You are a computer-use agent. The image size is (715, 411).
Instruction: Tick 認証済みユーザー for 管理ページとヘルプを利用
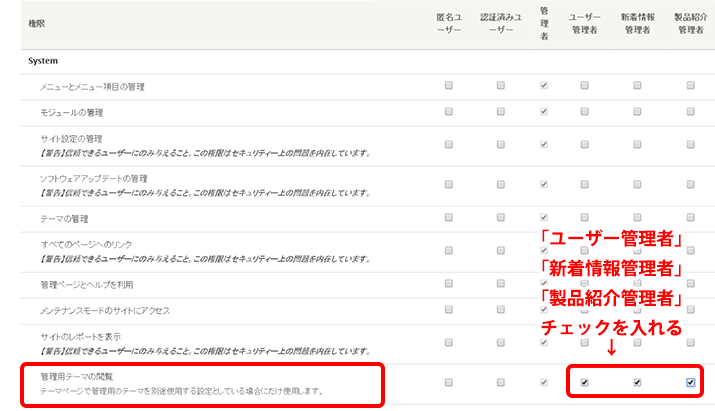501,283
